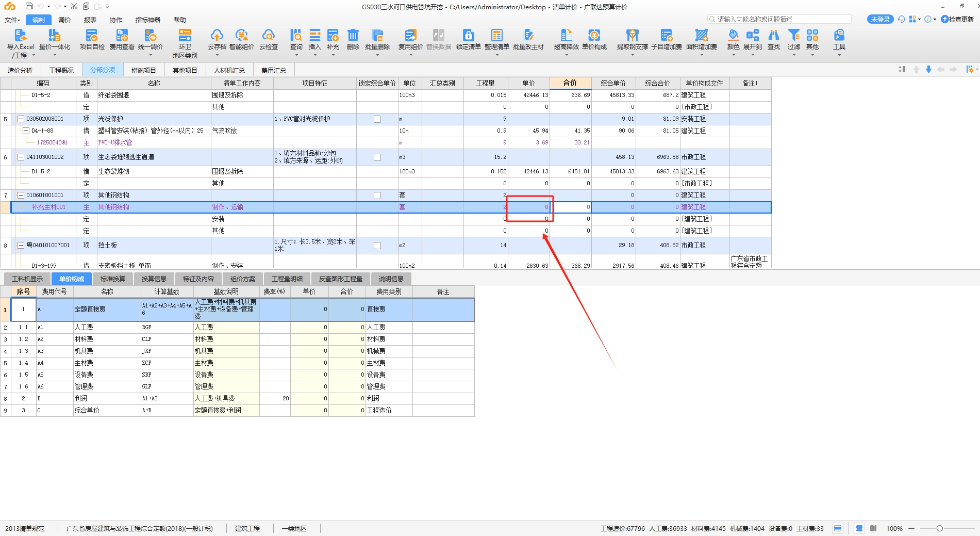Open the 费用查看 cost viewer

[x=122, y=40]
